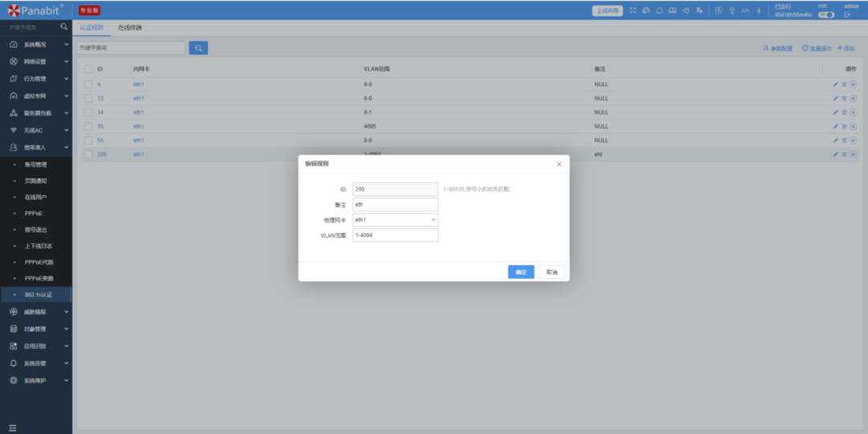
Task: Click the 系统告警 bell icon in sidebar
Action: (14, 364)
